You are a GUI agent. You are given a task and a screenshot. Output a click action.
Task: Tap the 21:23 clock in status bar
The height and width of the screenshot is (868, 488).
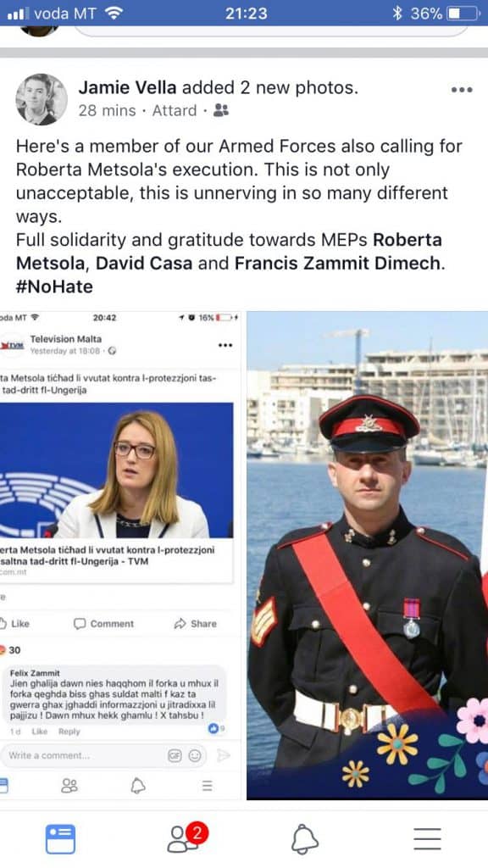(247, 14)
